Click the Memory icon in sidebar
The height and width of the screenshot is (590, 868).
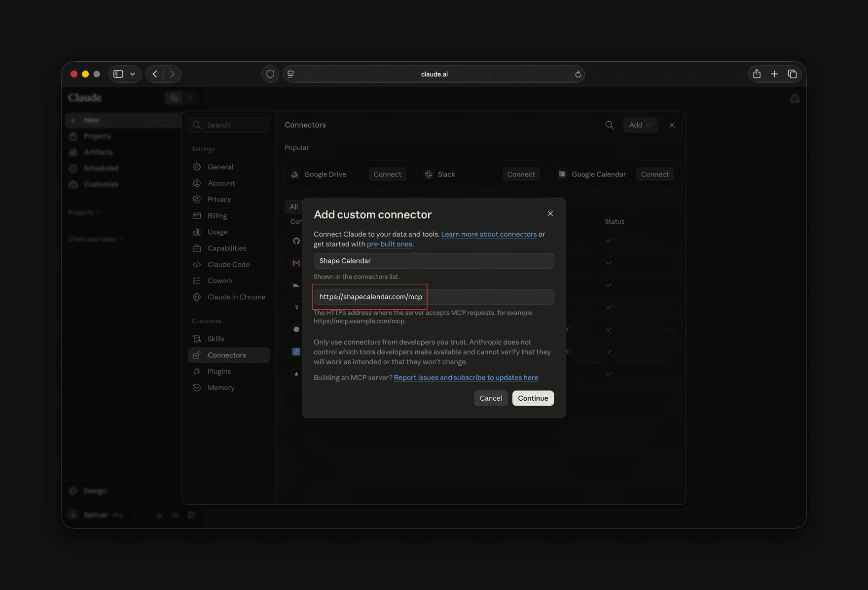197,388
